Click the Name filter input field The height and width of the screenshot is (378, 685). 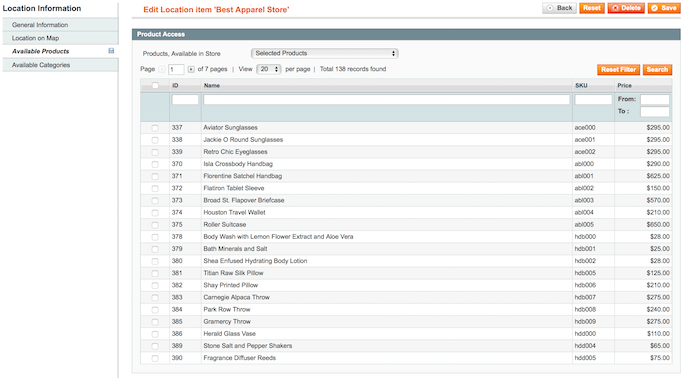(387, 100)
